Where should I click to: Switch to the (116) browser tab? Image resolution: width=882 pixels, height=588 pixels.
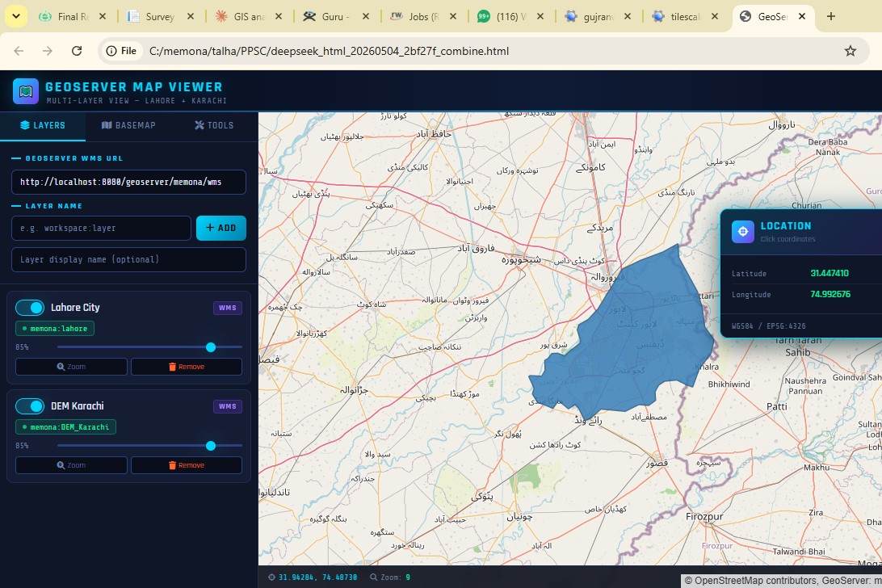[510, 16]
